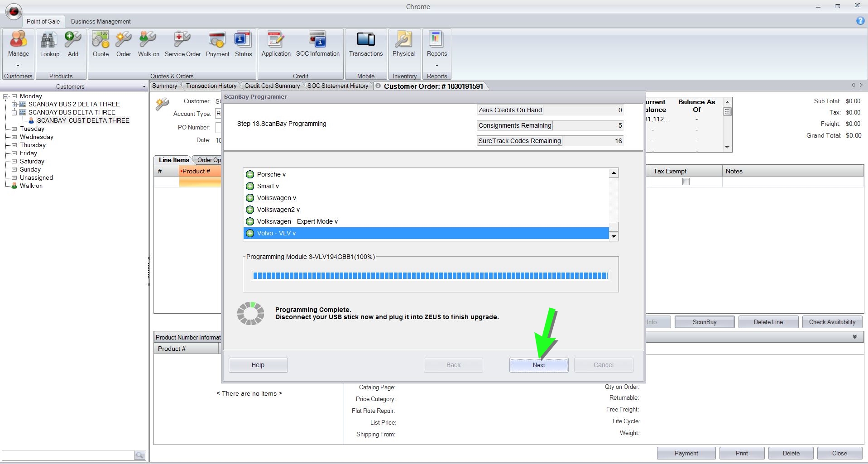
Task: Collapse the Monday tree node
Action: 6,96
